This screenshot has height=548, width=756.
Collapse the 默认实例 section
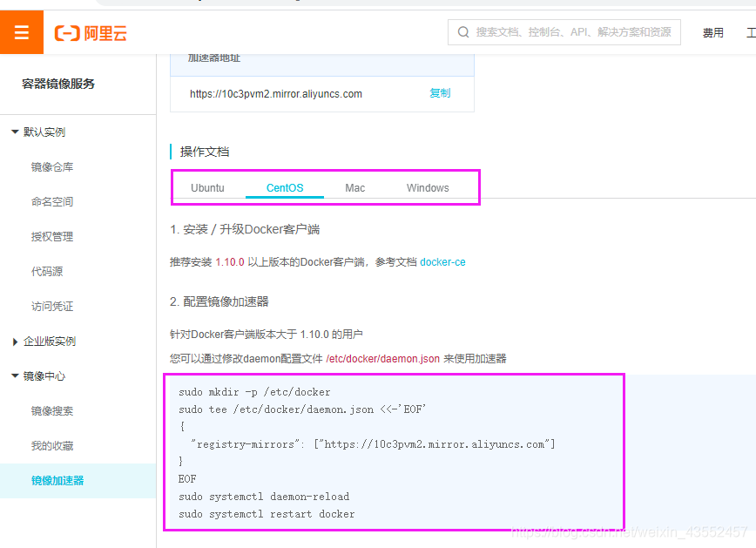38,132
